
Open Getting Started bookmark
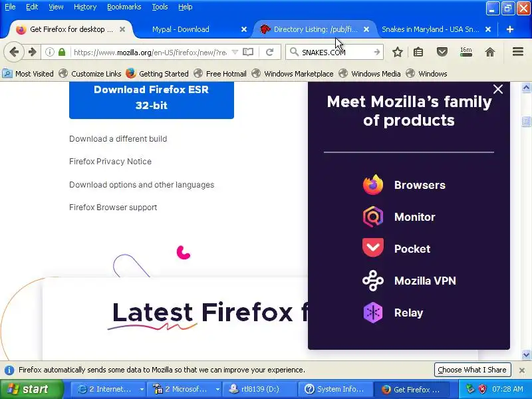click(157, 74)
